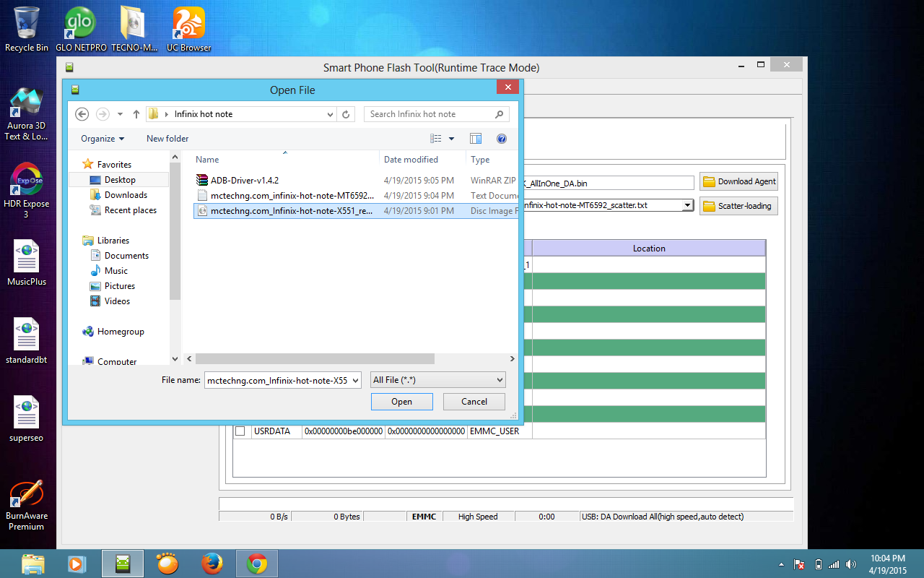Select the superseo desktop file
Screen dimensions: 924x578
coord(27,420)
